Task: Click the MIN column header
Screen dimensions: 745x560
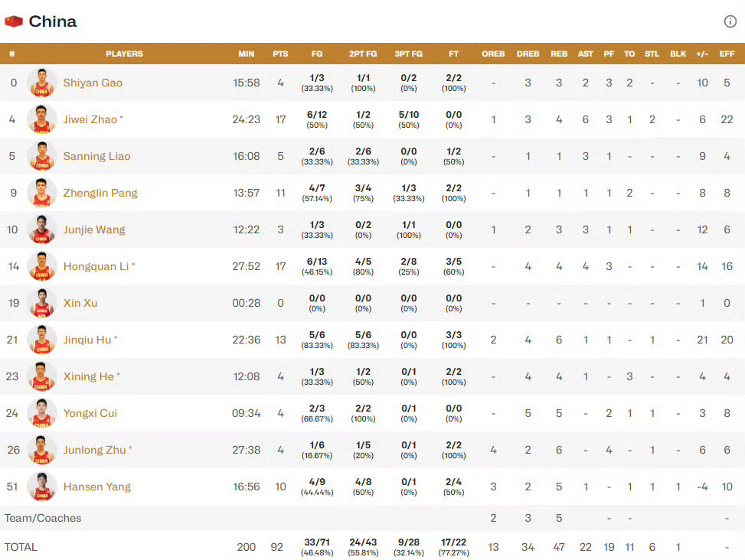Action: [246, 54]
